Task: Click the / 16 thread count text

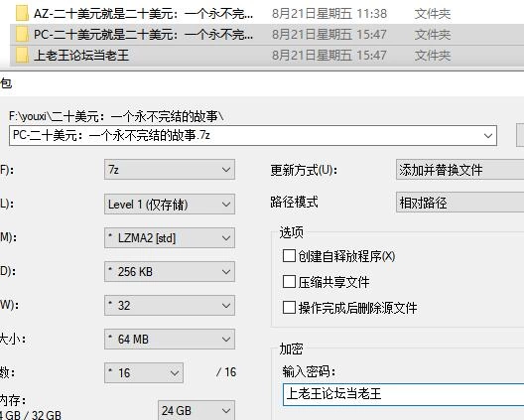Action: [x=226, y=372]
